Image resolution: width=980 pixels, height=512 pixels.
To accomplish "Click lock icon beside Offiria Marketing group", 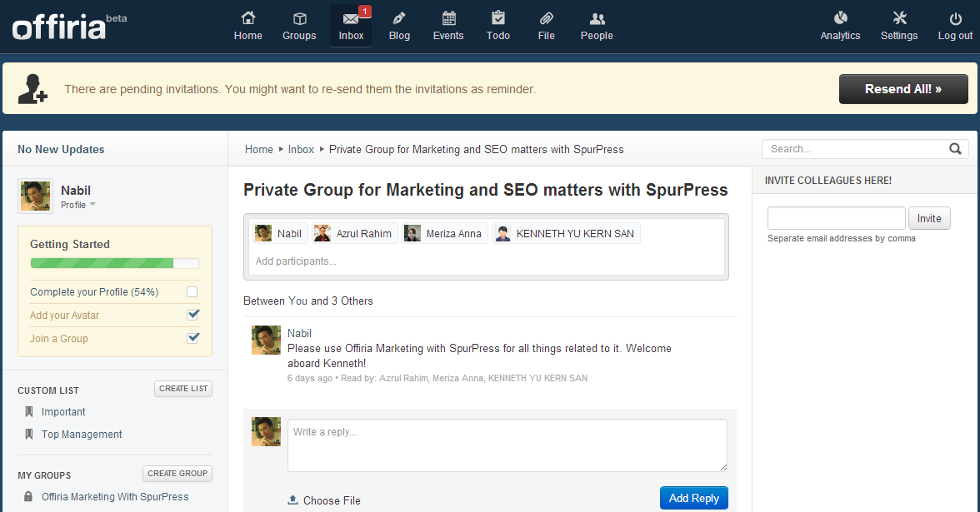I will [x=28, y=496].
